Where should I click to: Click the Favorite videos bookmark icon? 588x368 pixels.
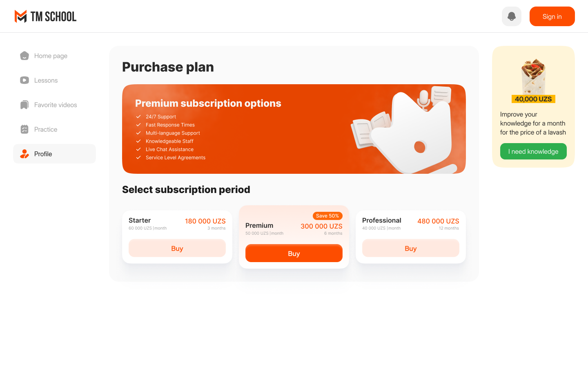[24, 105]
